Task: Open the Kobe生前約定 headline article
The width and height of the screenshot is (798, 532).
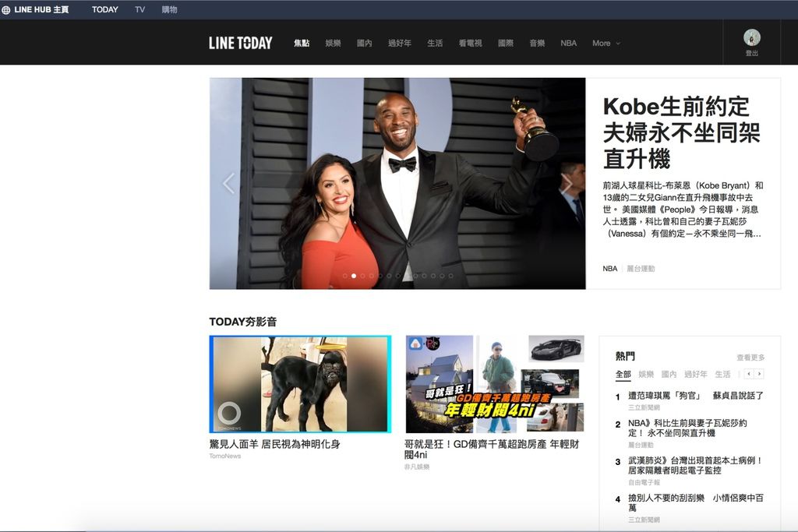Action: pos(681,132)
